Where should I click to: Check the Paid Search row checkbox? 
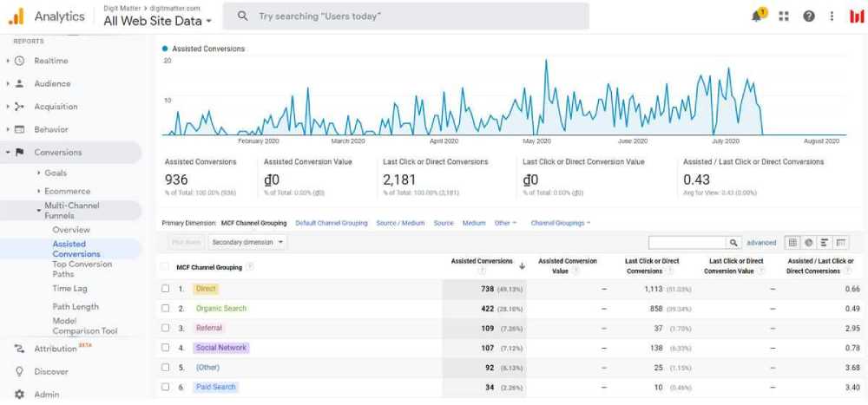click(165, 387)
